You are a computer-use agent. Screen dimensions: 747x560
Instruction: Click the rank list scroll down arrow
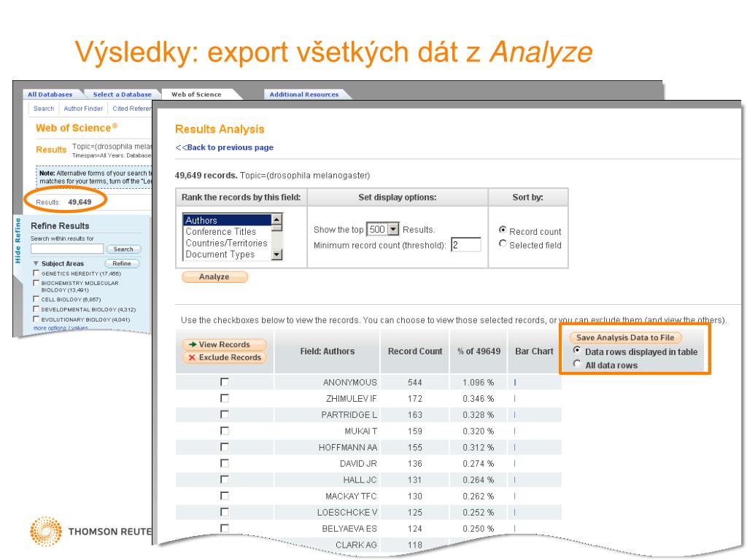pyautogui.click(x=276, y=255)
